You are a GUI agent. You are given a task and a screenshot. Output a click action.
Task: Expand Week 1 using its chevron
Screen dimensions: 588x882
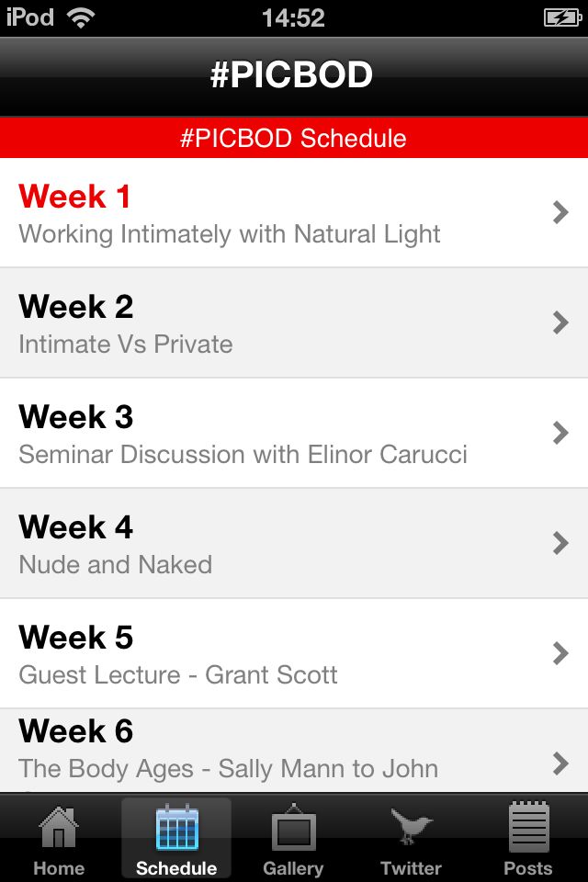(560, 212)
